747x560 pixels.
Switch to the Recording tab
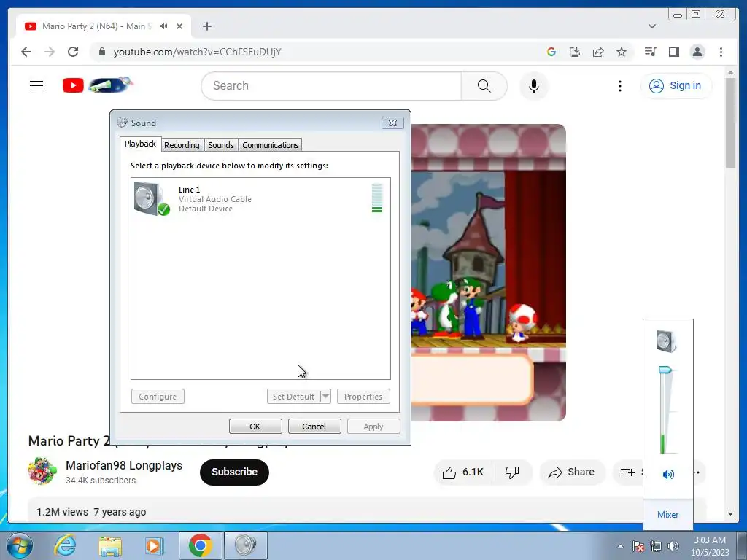tap(182, 145)
